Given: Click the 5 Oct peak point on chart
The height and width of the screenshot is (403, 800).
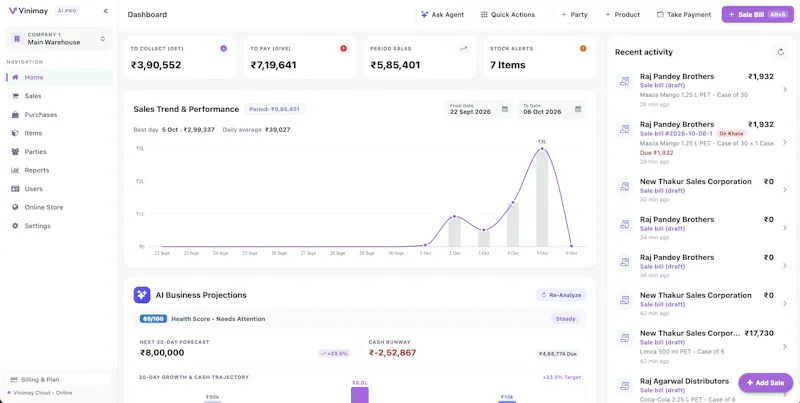Looking at the screenshot, I should 542,149.
